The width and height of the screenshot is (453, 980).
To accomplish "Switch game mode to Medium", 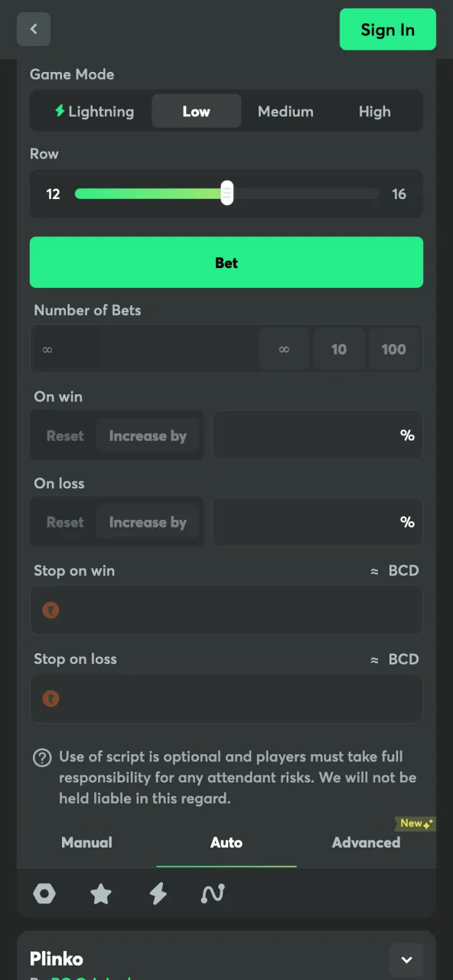I will tap(285, 111).
